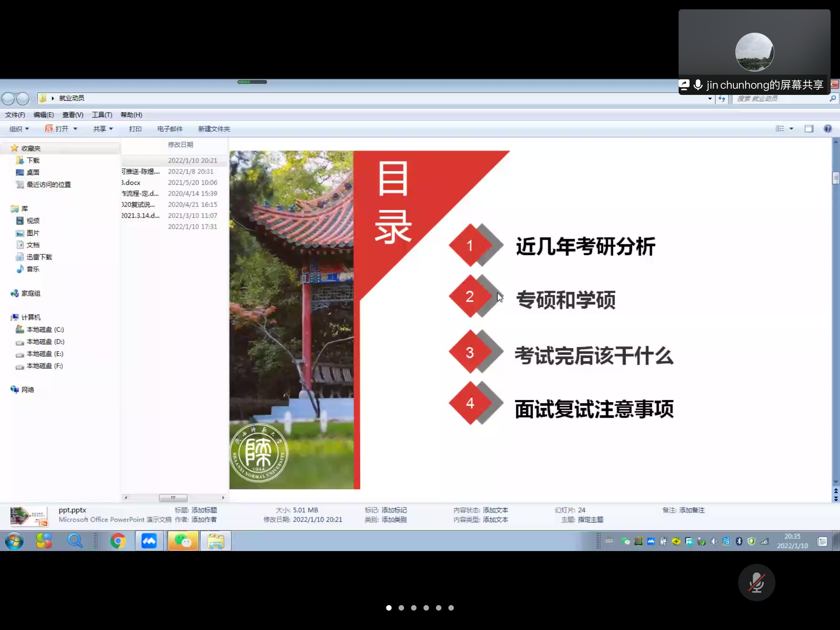Go to the second page indicator dot
Image resolution: width=840 pixels, height=630 pixels.
point(401,608)
